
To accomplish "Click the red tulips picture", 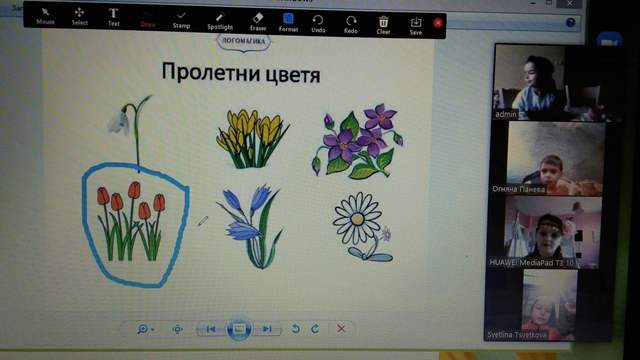I will coord(131,221).
